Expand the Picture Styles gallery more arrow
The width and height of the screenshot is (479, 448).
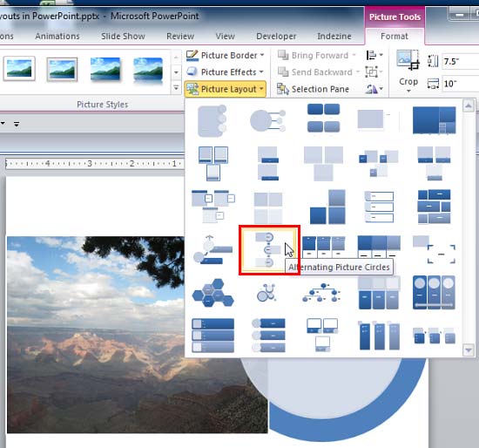click(176, 88)
